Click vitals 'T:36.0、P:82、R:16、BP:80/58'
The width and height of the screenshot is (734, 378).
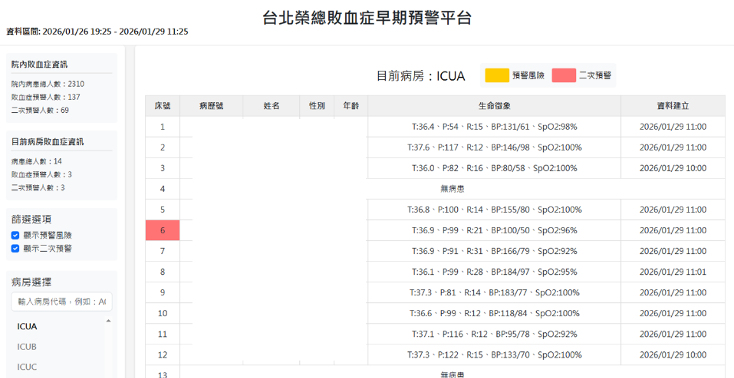(494, 168)
